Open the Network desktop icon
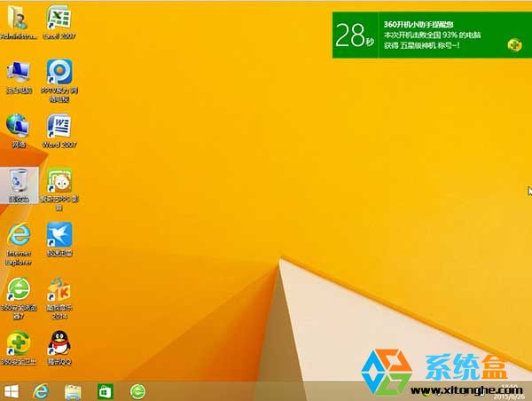 [19, 126]
